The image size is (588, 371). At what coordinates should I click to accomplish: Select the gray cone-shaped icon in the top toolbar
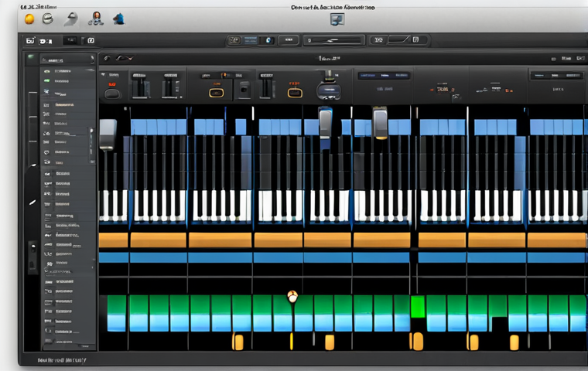[x=71, y=19]
